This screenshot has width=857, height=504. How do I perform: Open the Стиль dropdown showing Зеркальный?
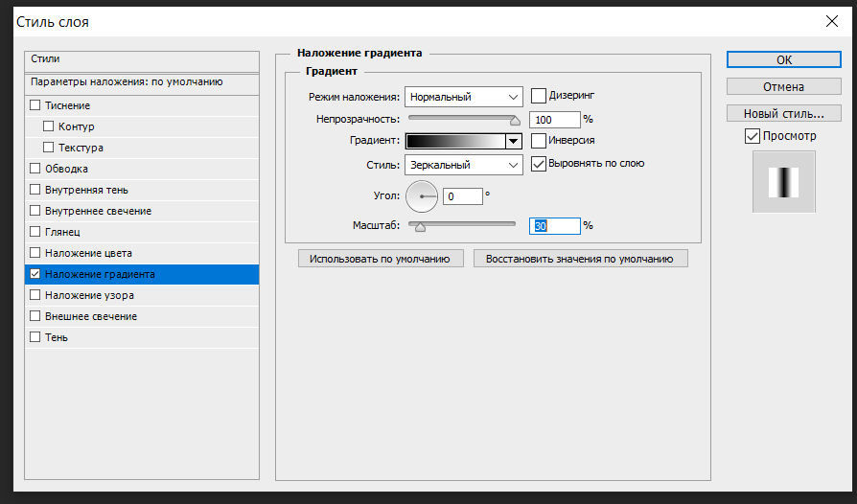click(463, 165)
